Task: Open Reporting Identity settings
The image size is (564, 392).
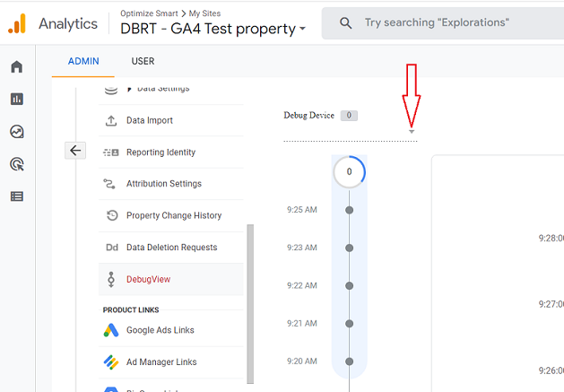Action: coord(161,152)
